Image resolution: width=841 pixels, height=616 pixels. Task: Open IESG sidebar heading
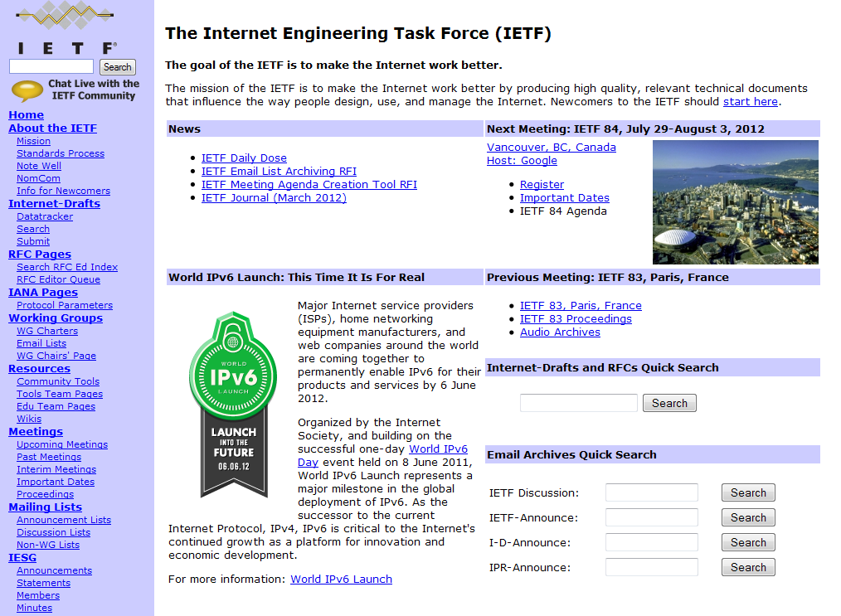22,558
